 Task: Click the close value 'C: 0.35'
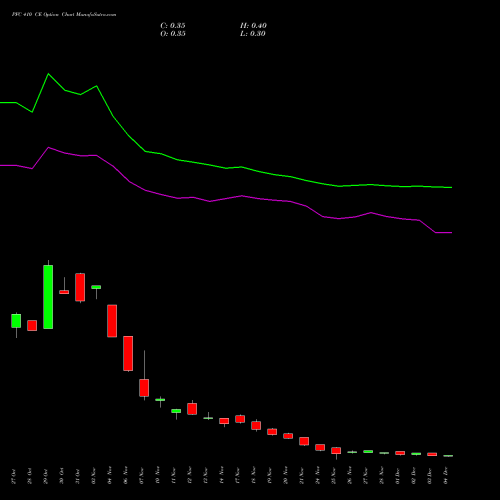pos(173,26)
